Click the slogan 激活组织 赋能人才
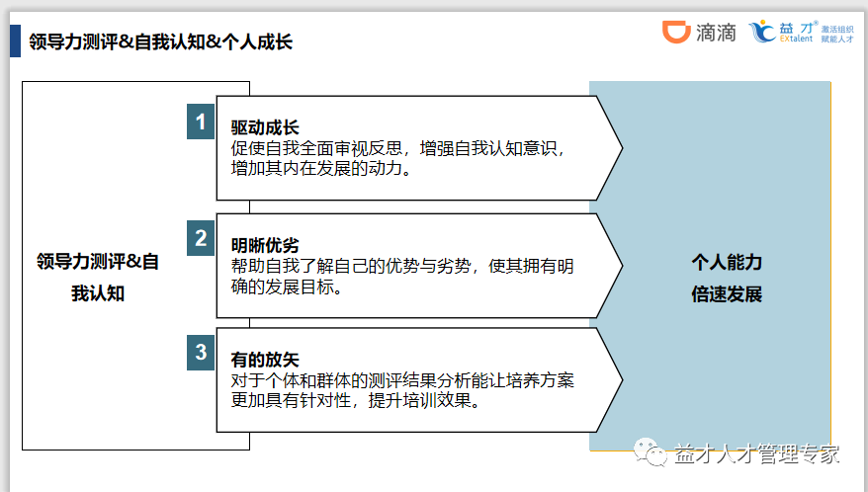The height and width of the screenshot is (492, 868). point(837,34)
